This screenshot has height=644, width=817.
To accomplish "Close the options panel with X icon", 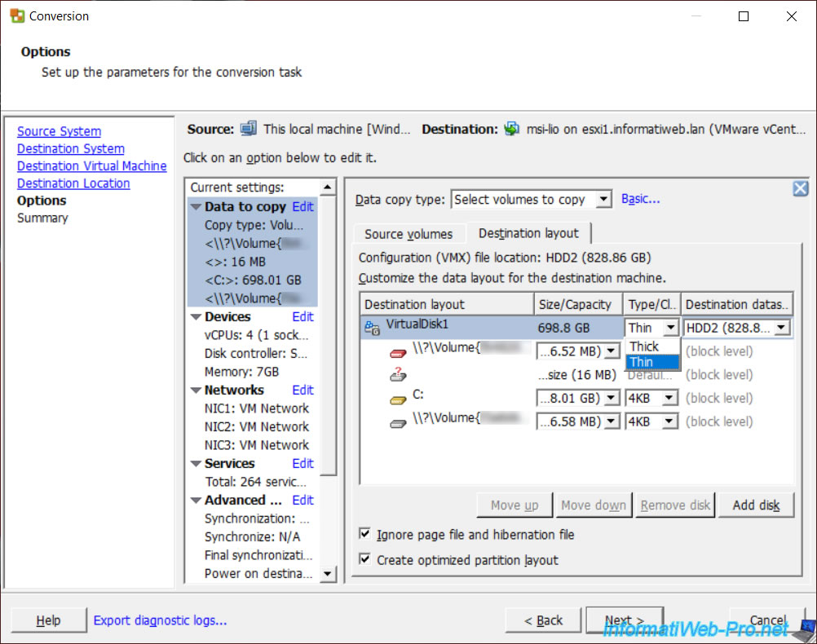I will [x=800, y=189].
